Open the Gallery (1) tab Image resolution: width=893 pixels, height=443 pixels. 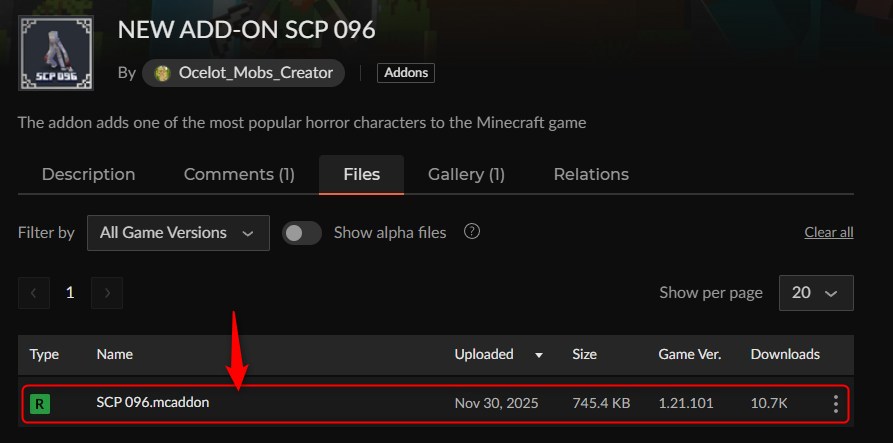point(466,174)
